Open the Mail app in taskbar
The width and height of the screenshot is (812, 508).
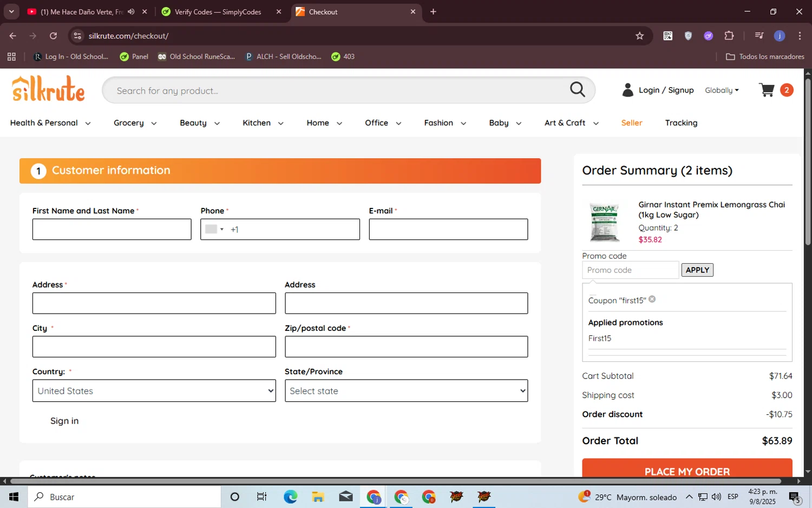coord(345,497)
